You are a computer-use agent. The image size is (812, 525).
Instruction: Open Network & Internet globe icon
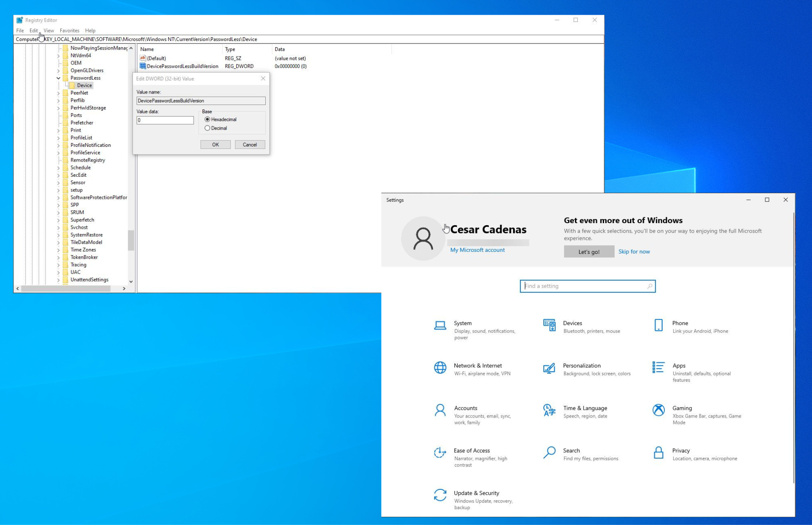pyautogui.click(x=440, y=367)
